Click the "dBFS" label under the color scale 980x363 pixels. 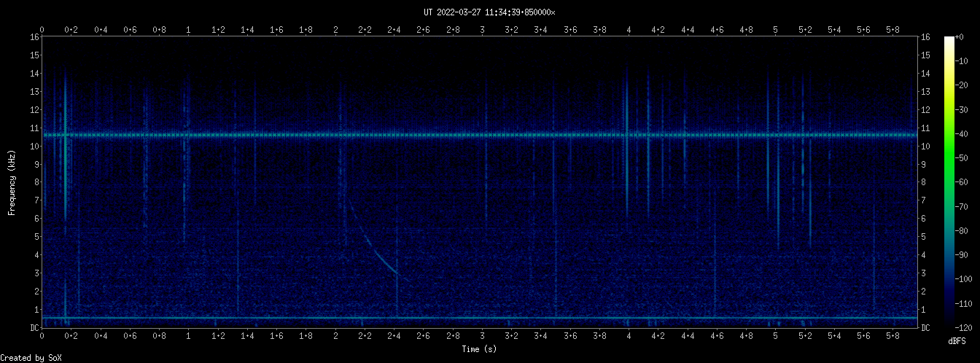(957, 341)
